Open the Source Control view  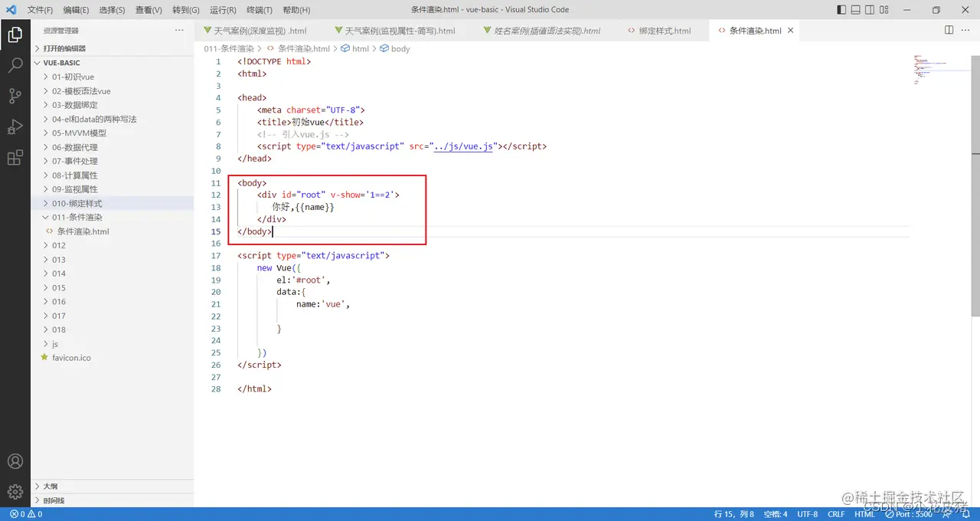point(15,96)
